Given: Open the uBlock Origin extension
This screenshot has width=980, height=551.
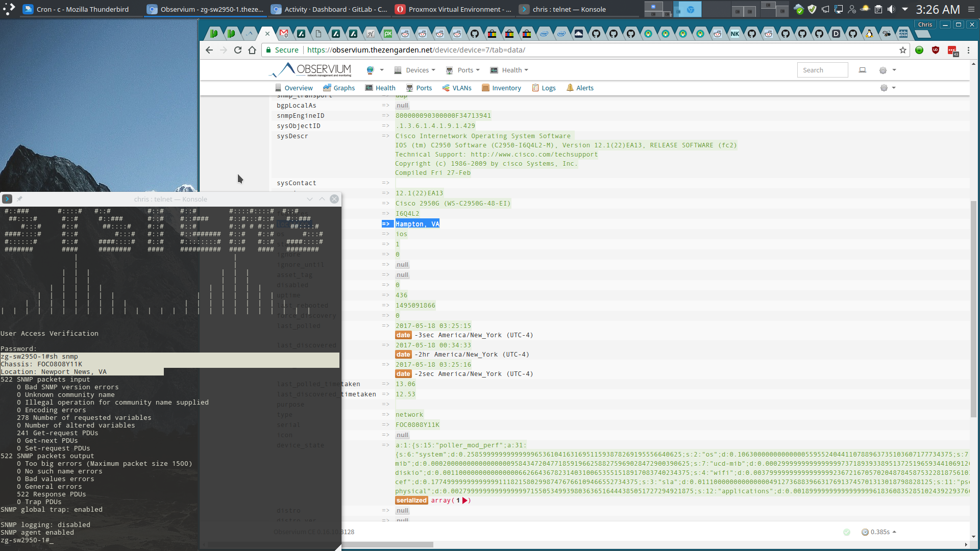Looking at the screenshot, I should [936, 50].
